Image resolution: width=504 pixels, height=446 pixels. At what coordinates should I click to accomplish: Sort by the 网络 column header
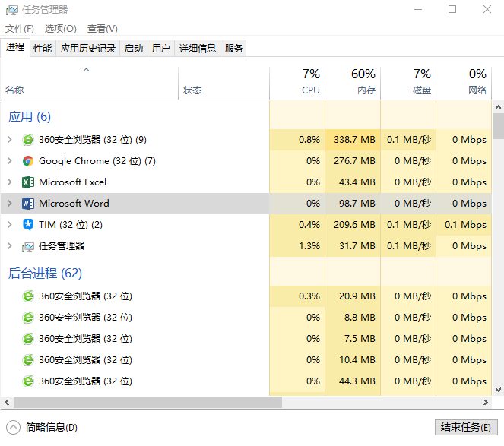pyautogui.click(x=464, y=84)
